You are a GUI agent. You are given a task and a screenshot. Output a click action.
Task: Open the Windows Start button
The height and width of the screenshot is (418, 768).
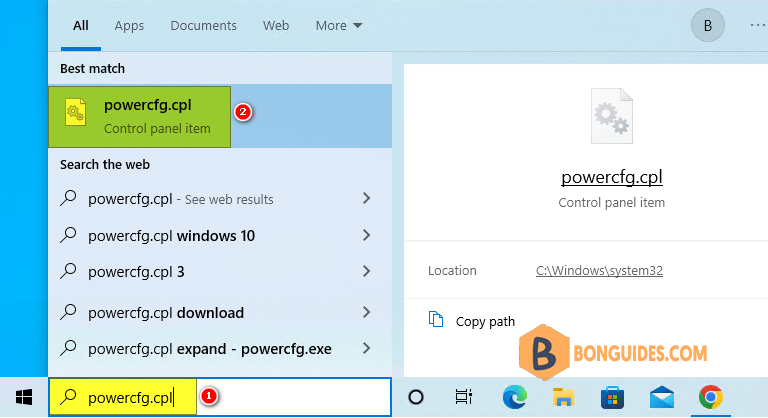point(24,397)
